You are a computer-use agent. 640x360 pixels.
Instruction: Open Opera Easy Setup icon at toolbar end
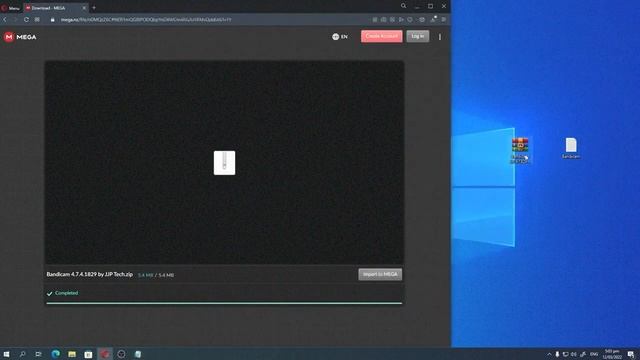(x=444, y=20)
